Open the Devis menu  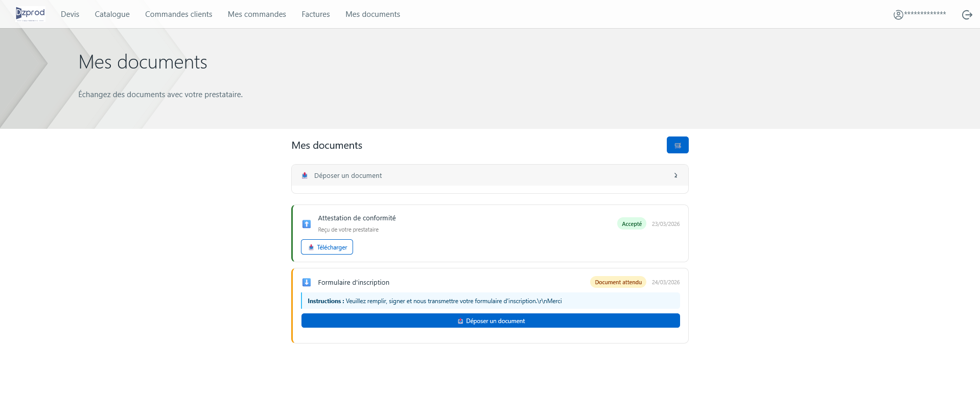[x=70, y=14]
